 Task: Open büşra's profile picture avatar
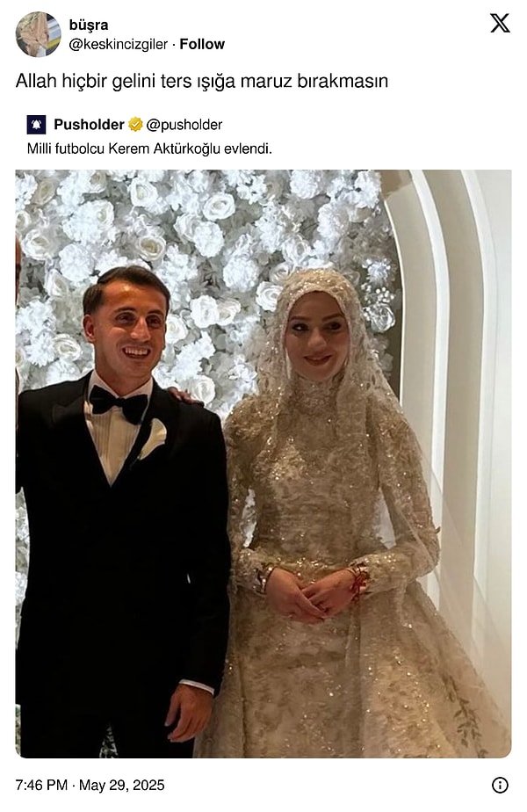coord(39,34)
